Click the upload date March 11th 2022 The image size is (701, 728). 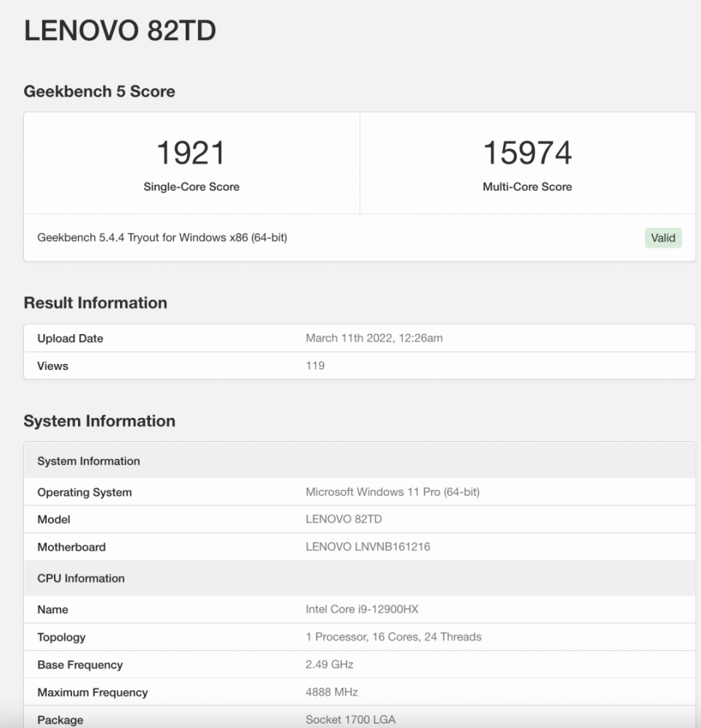pos(373,339)
